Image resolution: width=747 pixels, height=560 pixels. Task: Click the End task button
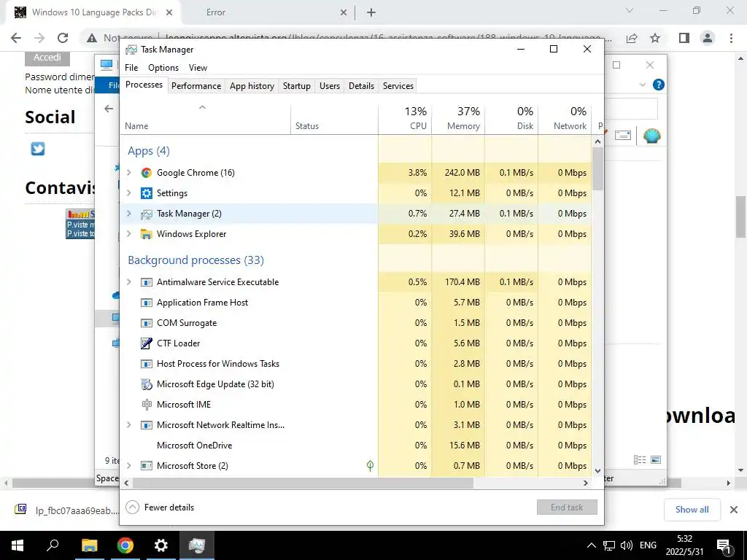point(567,507)
